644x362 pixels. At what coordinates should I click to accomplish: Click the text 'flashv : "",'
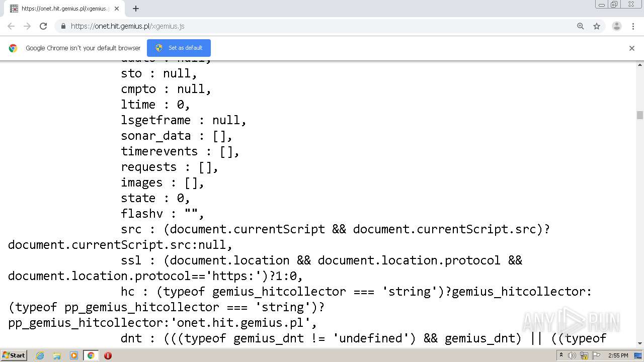click(x=163, y=214)
